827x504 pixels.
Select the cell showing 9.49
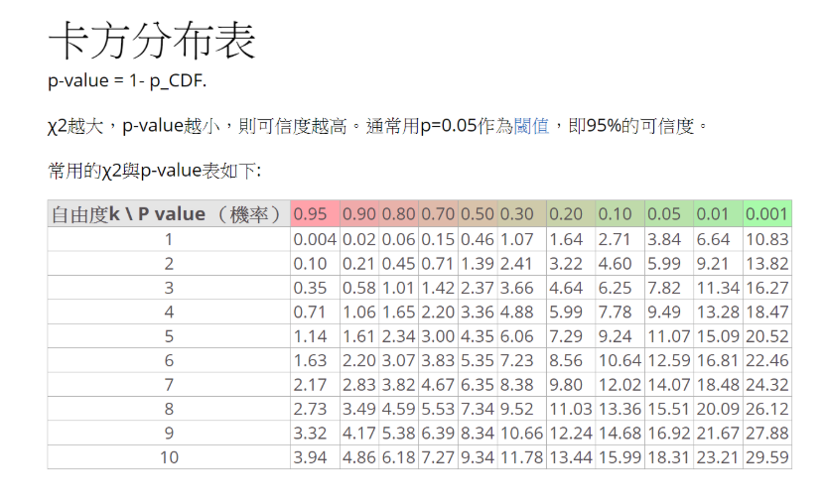669,313
